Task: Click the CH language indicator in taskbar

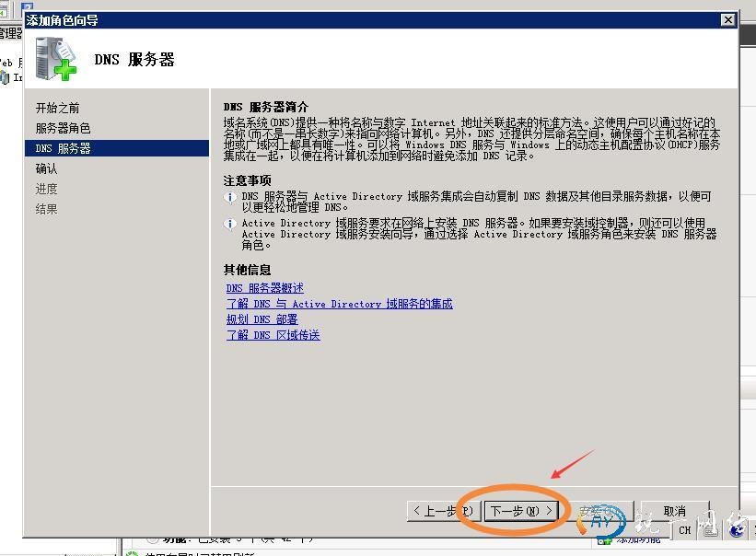Action: 685,530
